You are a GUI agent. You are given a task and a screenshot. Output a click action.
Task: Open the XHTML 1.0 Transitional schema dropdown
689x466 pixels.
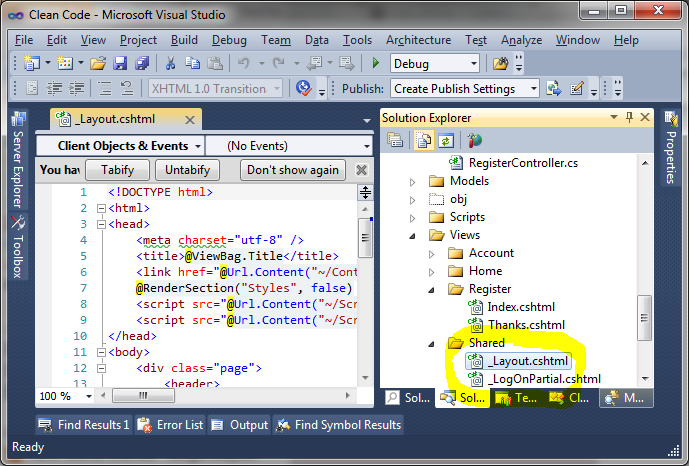click(277, 89)
